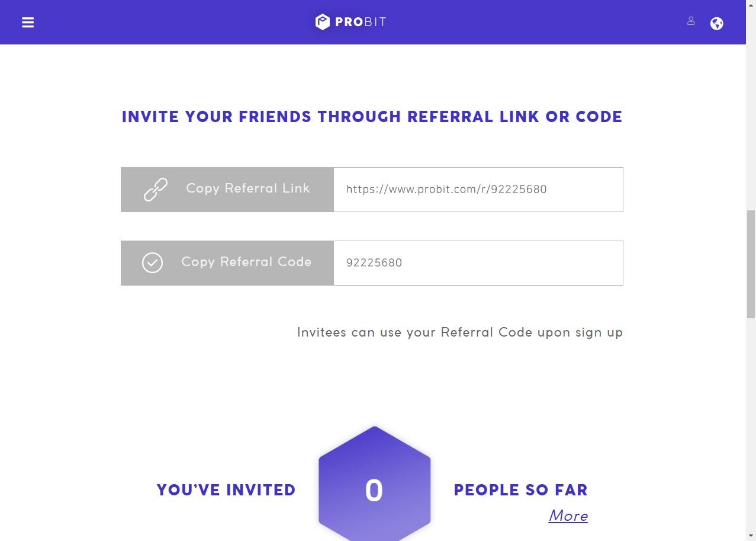Select the referral code 92225680 field
Viewport: 756px width, 541px height.
[x=478, y=263]
